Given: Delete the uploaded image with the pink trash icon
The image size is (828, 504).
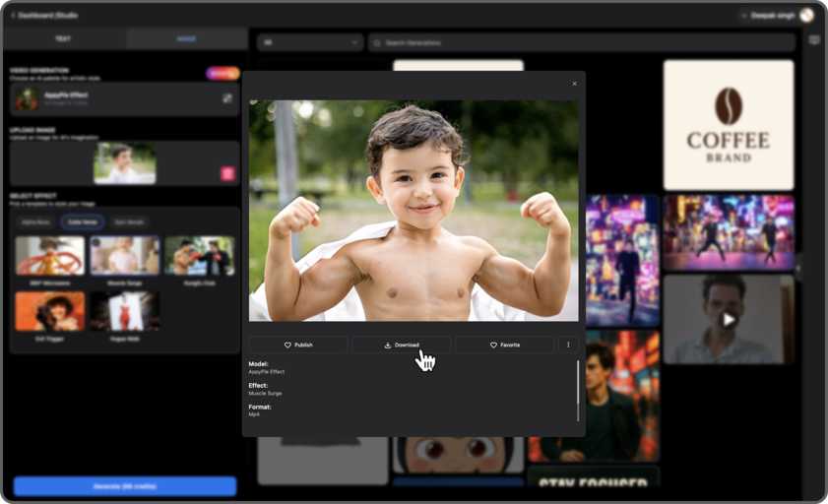Looking at the screenshot, I should 227,173.
